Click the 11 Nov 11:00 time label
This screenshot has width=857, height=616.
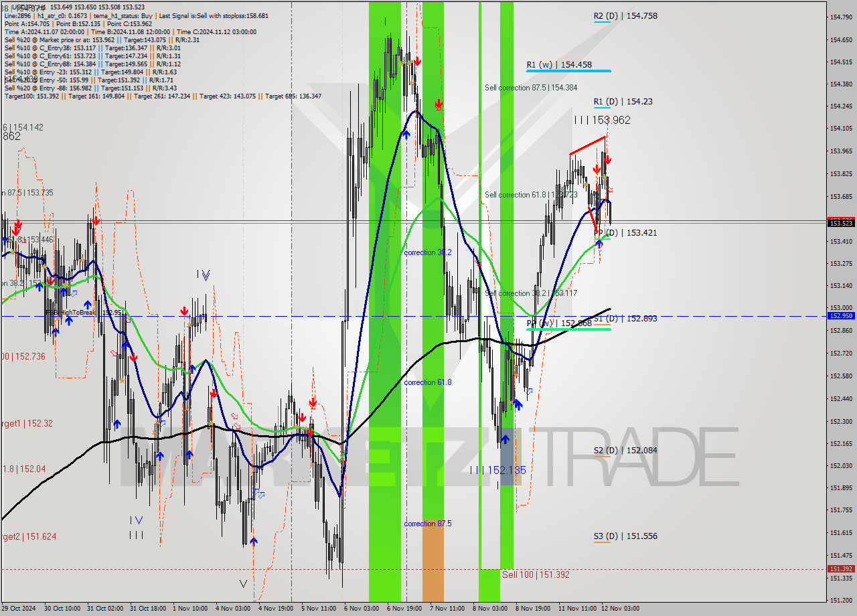coord(577,609)
